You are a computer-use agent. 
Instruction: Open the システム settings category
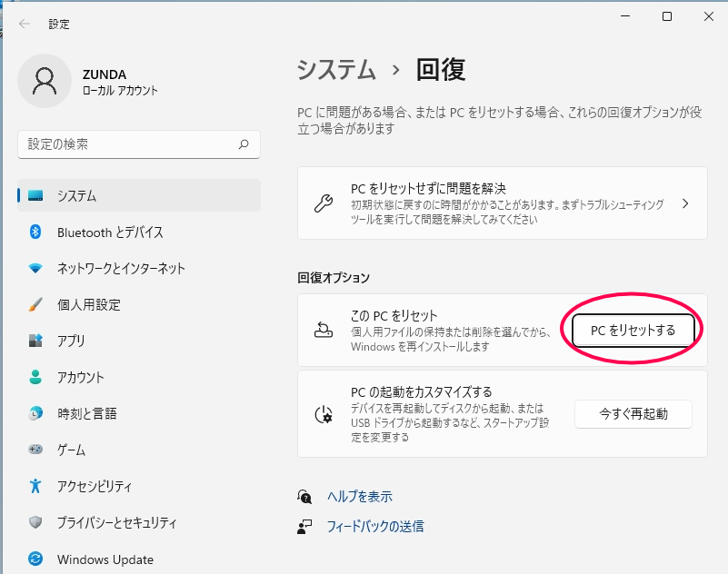click(x=139, y=195)
